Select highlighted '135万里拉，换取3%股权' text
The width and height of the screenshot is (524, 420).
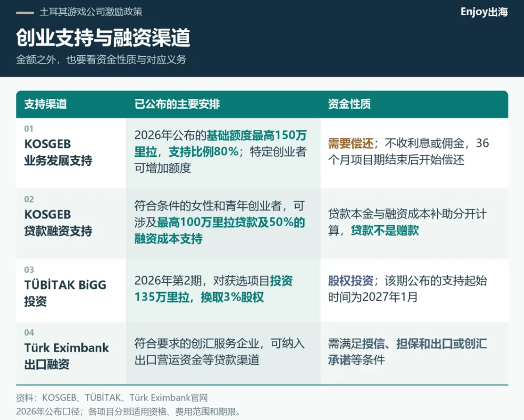coord(199,297)
